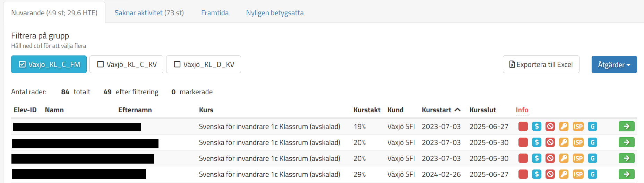Screen dimensions: 644x183
Task: Open the Nyligen betygsatta tab
Action: (x=275, y=13)
